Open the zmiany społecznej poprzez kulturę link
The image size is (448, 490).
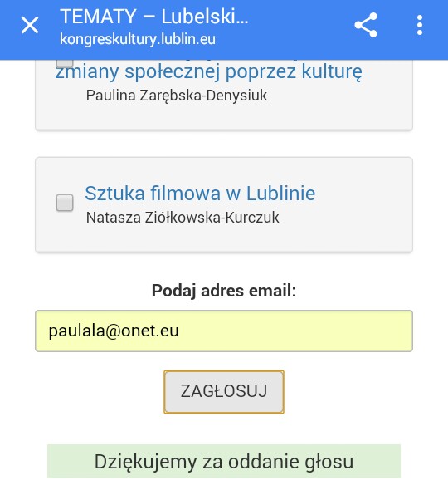208,71
